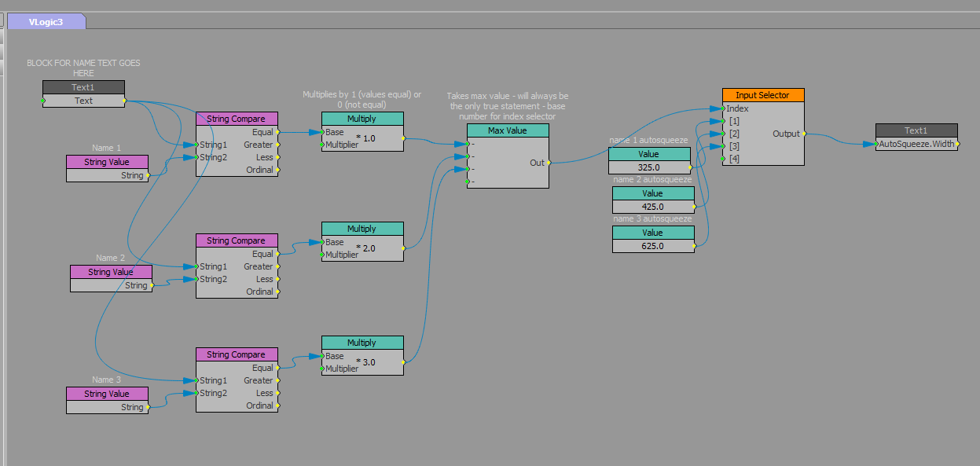The image size is (980, 466).
Task: Select the Value node header above 625.0
Action: [653, 233]
